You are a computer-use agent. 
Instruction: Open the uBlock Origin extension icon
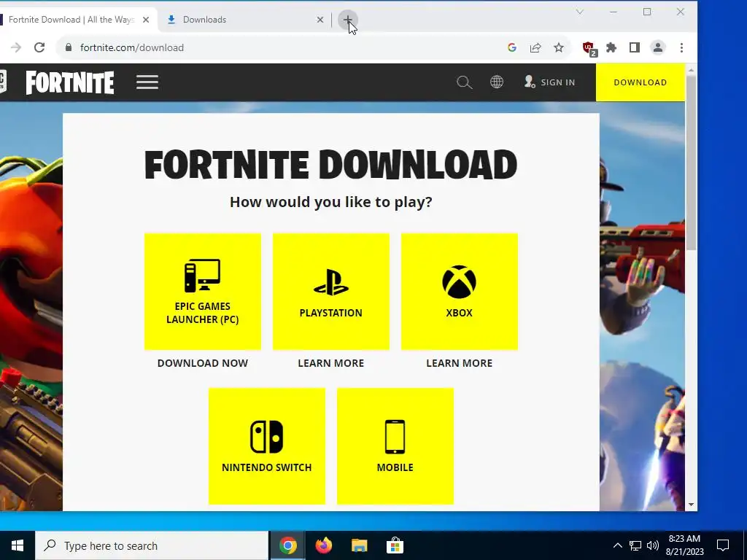[x=589, y=48]
